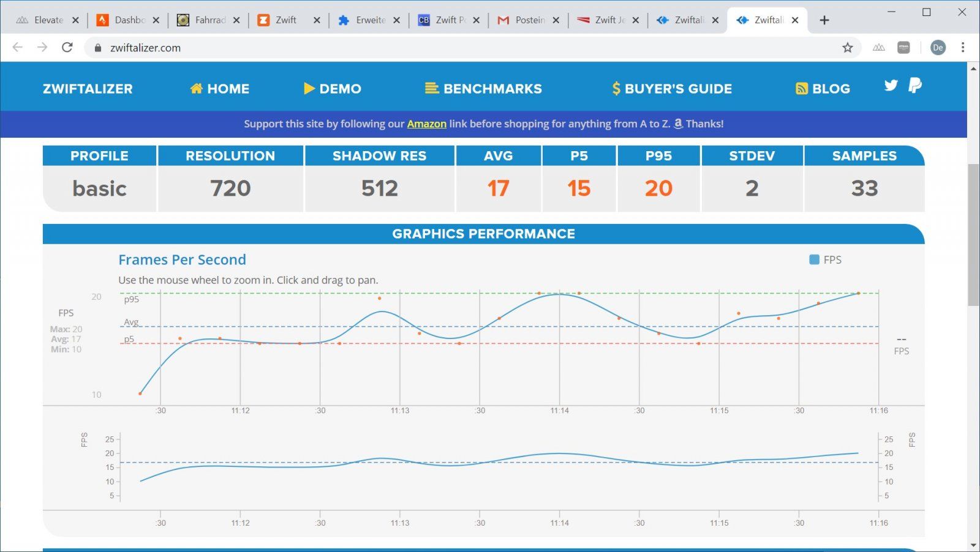
Task: Open a new browser tab
Action: (824, 20)
